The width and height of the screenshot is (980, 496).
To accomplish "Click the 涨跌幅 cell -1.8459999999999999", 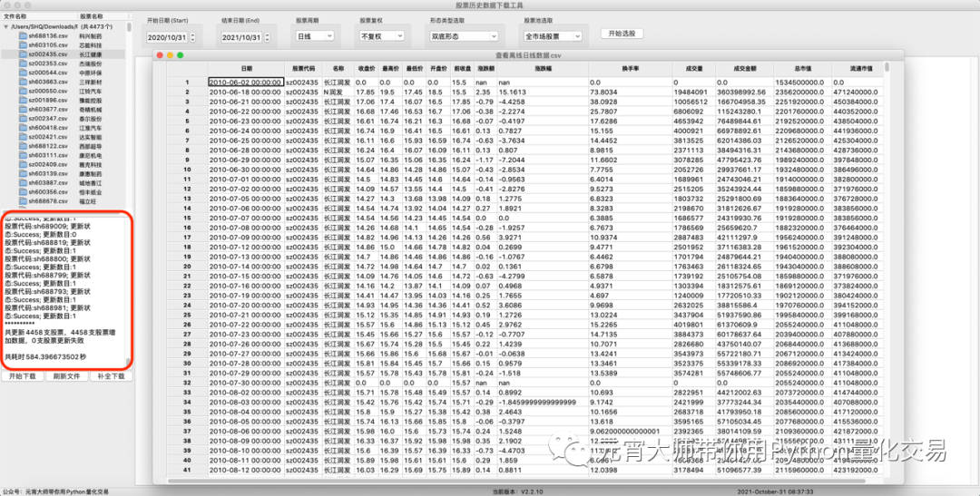I will pos(543,402).
